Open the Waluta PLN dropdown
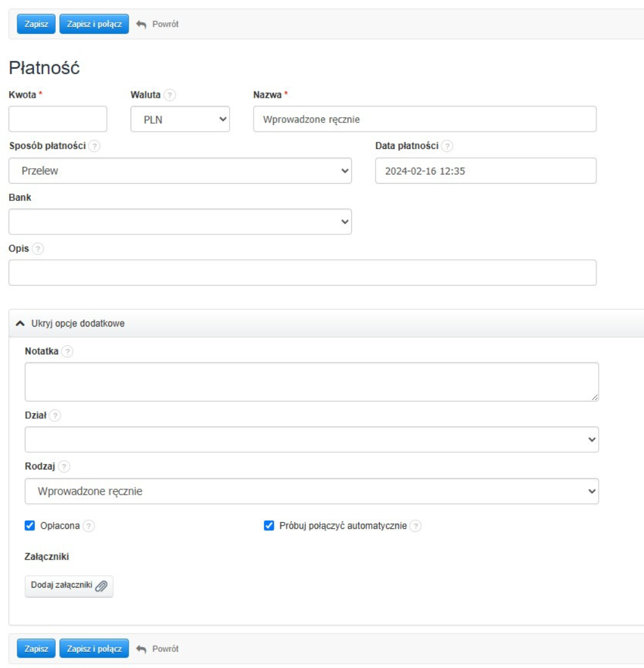Viewport: 644px width, 668px height. coord(180,120)
